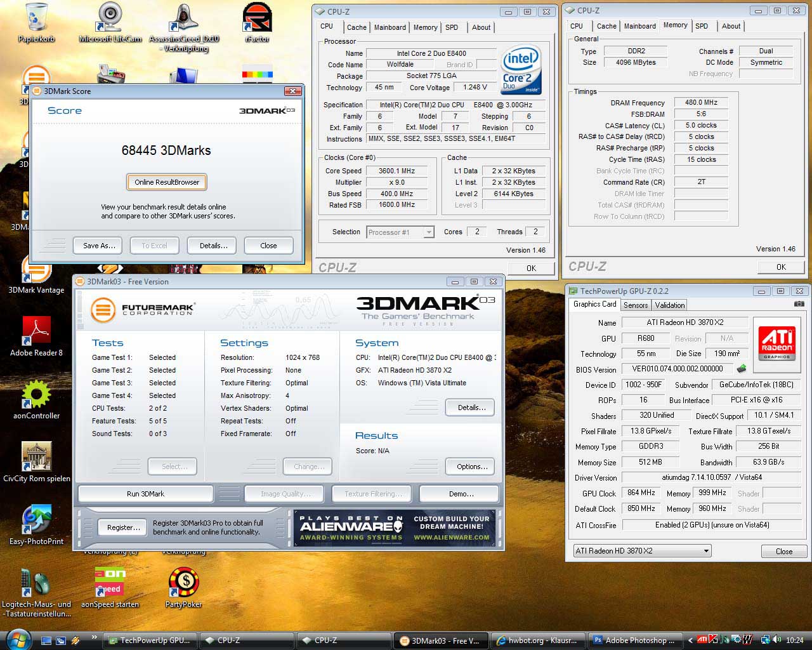Click the ATI tray icon
The width and height of the screenshot is (812, 650).
702,640
